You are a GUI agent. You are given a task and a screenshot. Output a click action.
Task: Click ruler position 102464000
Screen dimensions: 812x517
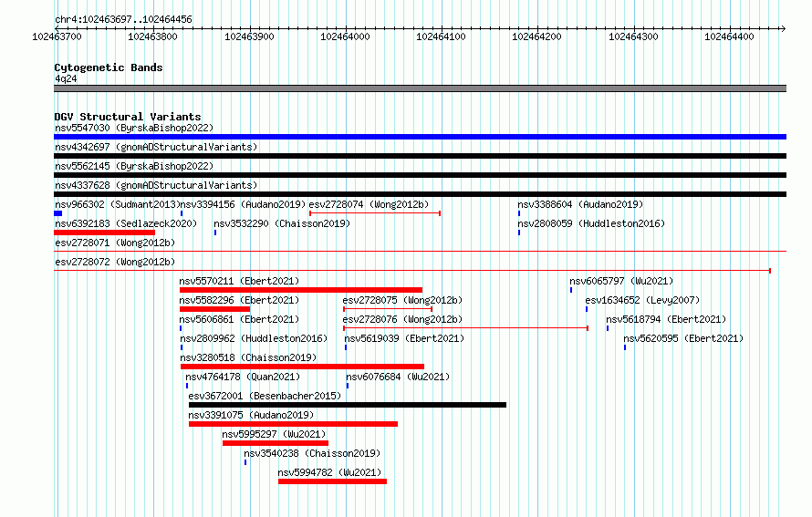[345, 36]
